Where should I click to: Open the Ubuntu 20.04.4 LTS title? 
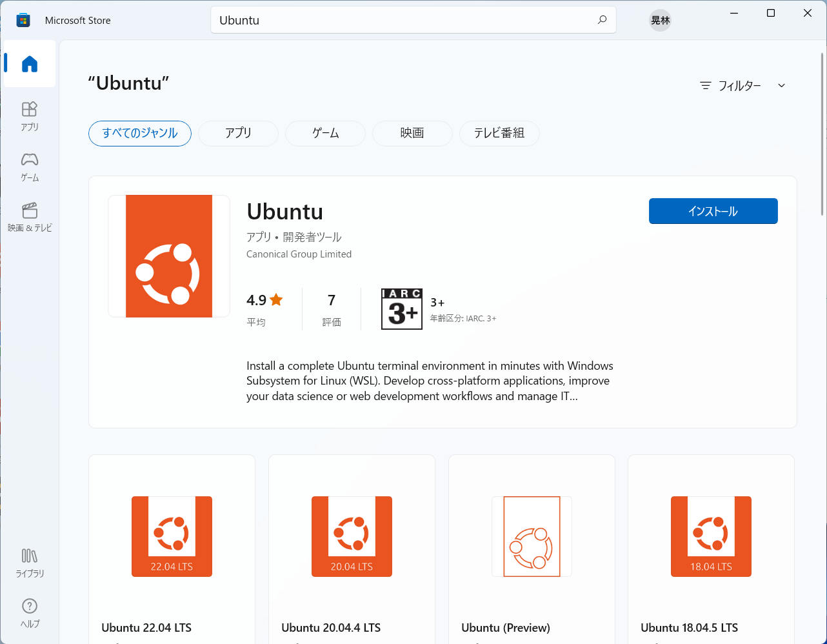(x=331, y=628)
